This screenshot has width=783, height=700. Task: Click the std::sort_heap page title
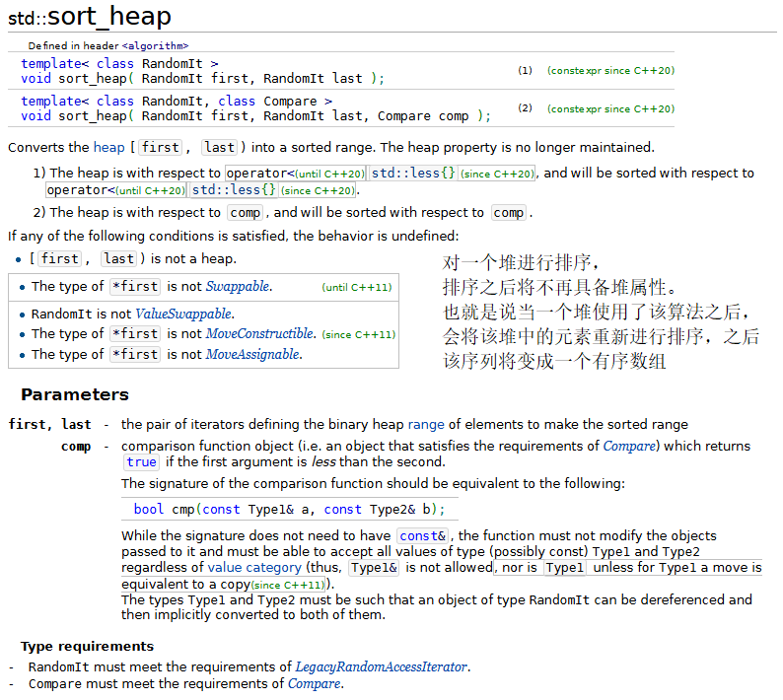90,16
